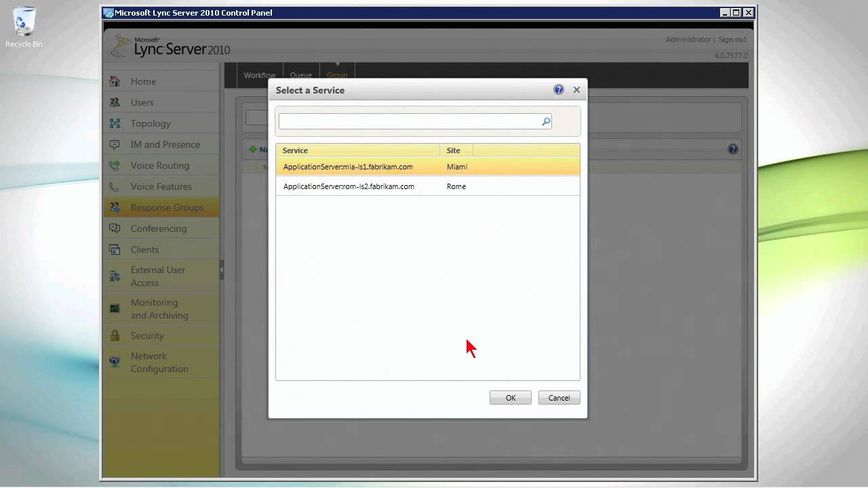The width and height of the screenshot is (868, 488).
Task: Click the Administrator link
Action: click(x=688, y=39)
